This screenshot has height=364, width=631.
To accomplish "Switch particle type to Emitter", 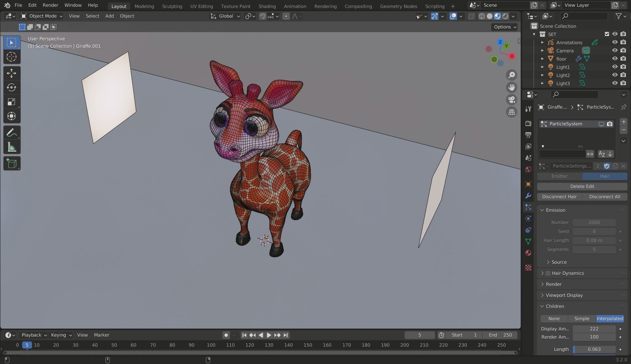I will pyautogui.click(x=559, y=176).
